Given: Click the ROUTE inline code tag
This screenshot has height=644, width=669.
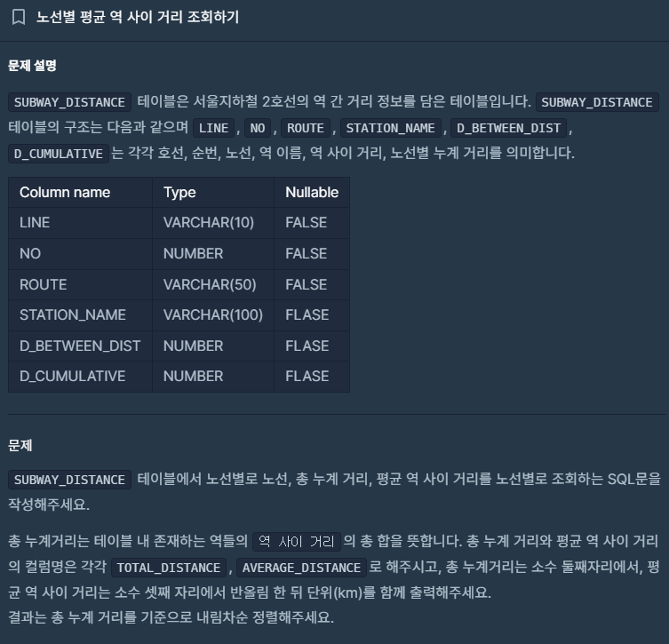Looking at the screenshot, I should [x=306, y=128].
